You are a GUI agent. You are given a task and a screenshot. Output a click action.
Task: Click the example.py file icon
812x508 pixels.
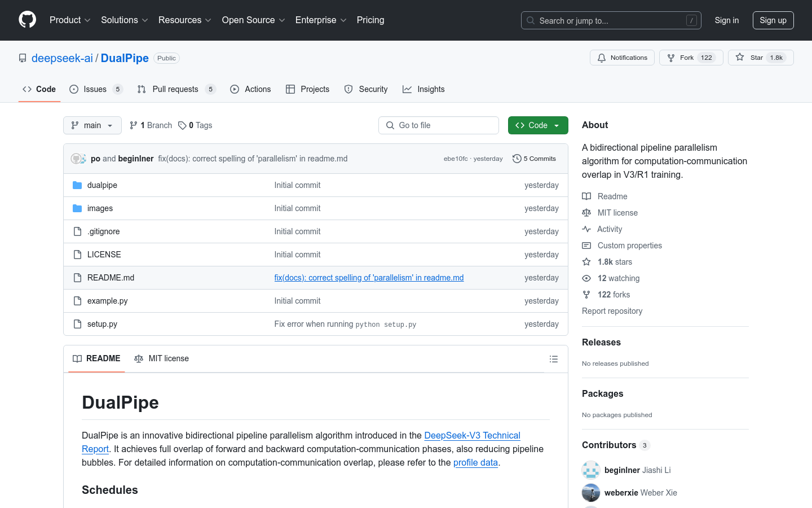(x=77, y=301)
